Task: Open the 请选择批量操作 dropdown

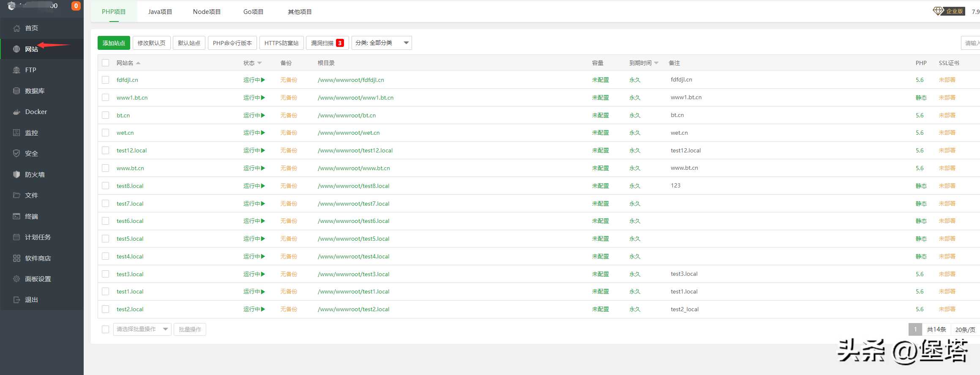Action: click(142, 329)
